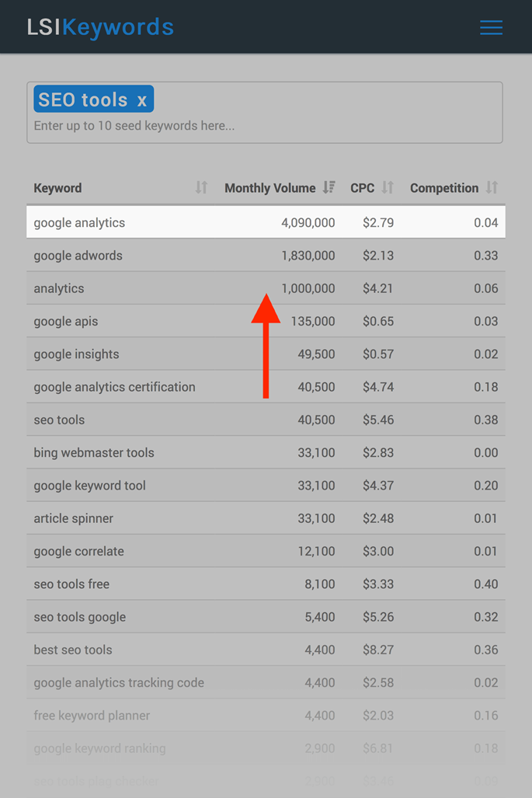Select google correlate keyword row
Screen dimensions: 532x798
tap(266, 551)
